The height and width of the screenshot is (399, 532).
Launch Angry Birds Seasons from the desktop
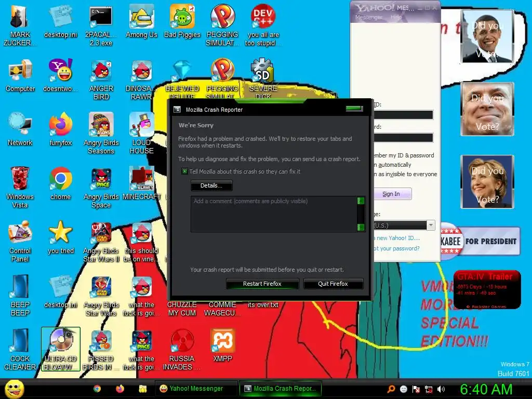point(101,134)
